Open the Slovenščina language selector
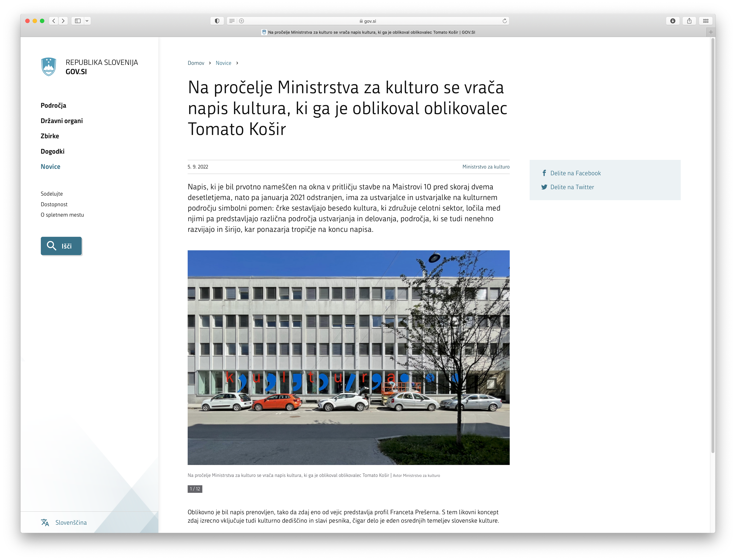Viewport: 736px width, 560px height. click(x=71, y=523)
